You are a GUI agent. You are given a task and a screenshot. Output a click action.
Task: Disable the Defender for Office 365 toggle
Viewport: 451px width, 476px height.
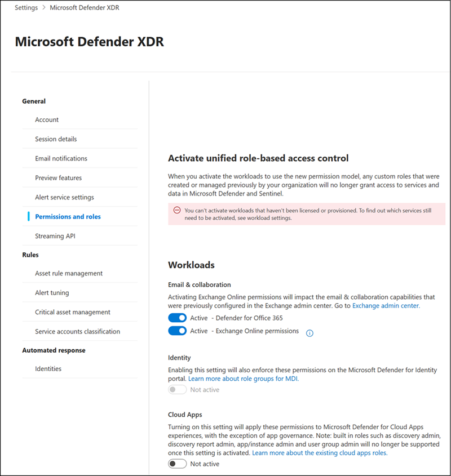click(x=178, y=317)
